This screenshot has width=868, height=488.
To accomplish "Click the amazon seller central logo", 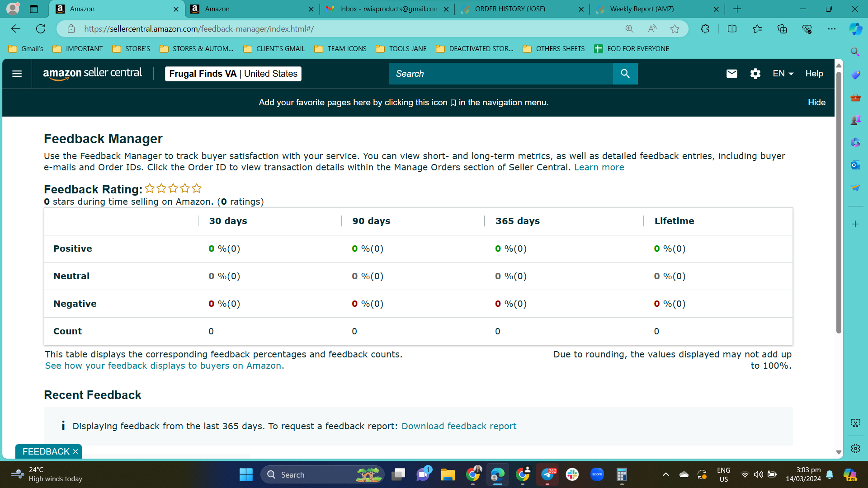I will (x=92, y=74).
